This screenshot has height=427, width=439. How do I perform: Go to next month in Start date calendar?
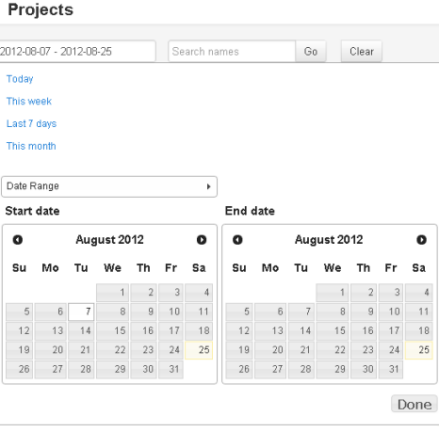[201, 240]
